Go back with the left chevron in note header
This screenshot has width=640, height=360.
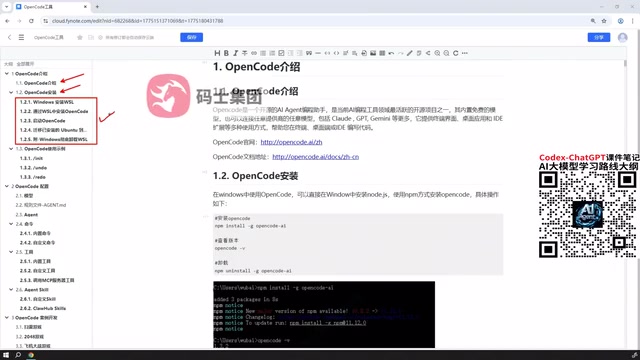pos(9,37)
